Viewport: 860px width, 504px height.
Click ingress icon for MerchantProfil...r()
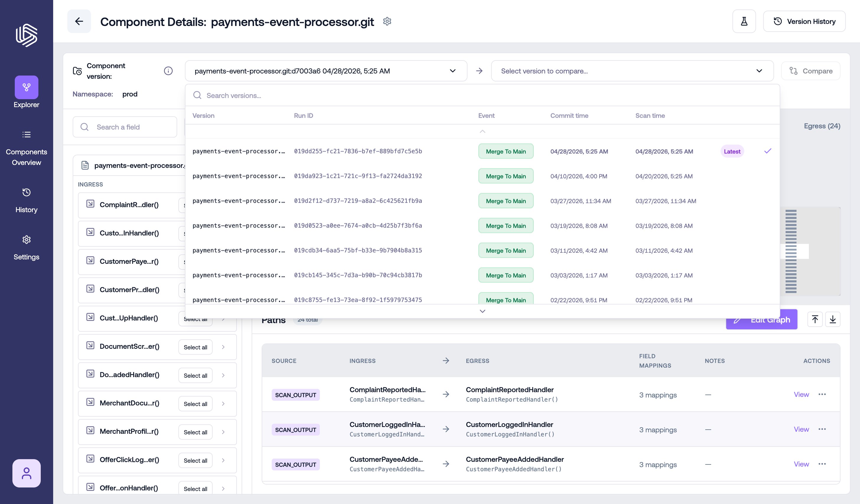point(90,430)
